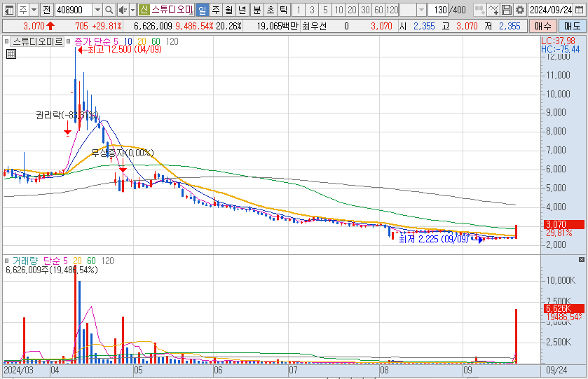The height and width of the screenshot is (379, 588).
Task: Open the stock search magnifier
Action: 109,10
